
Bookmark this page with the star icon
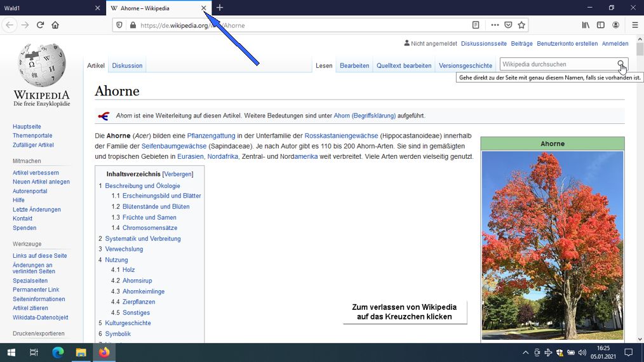point(521,25)
